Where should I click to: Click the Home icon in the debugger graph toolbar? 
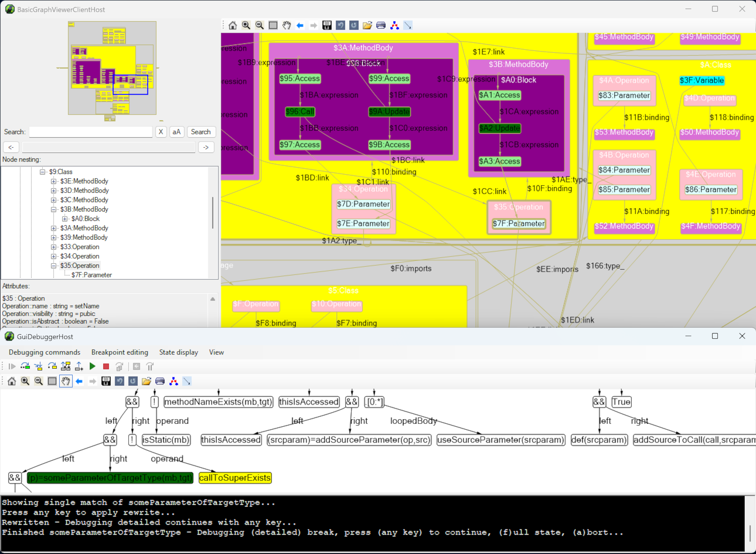click(12, 381)
